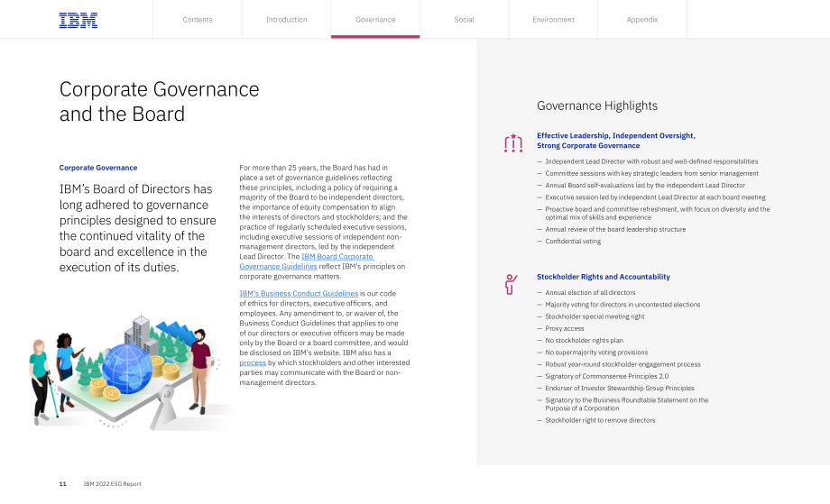
Task: Click 'Corporate Governance and the Board' heading
Action: [160, 102]
